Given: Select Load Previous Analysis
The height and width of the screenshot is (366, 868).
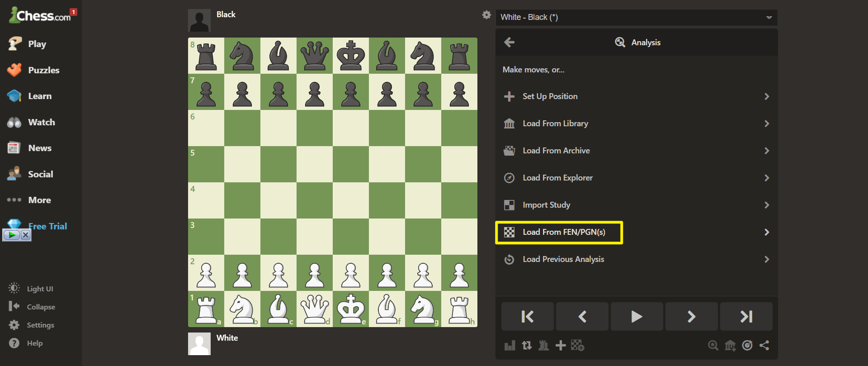Looking at the screenshot, I should (x=637, y=259).
